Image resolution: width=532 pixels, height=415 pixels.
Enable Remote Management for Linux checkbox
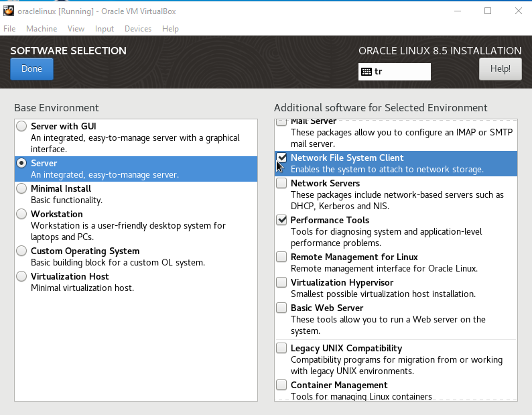click(x=281, y=257)
